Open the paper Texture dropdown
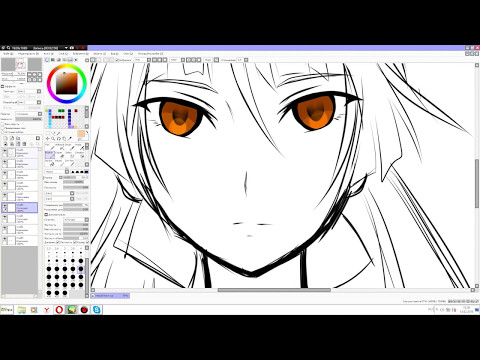 point(30,91)
